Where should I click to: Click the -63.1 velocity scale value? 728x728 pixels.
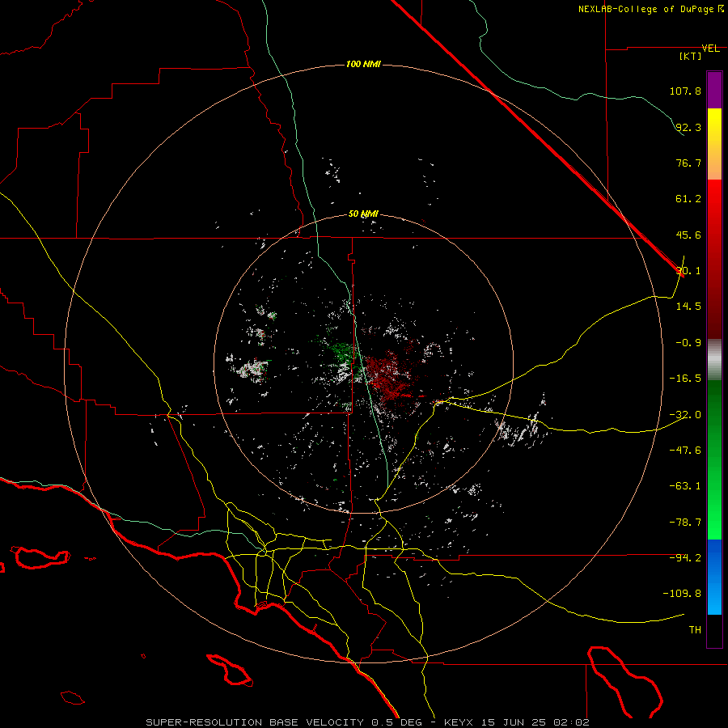coord(685,486)
